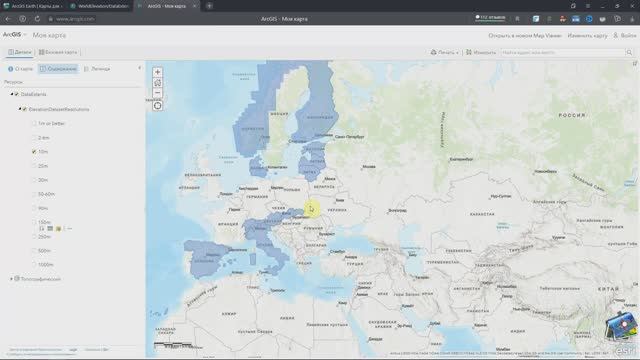Click the browser address bar URL
The height and width of the screenshot is (360, 640).
tap(75, 19)
